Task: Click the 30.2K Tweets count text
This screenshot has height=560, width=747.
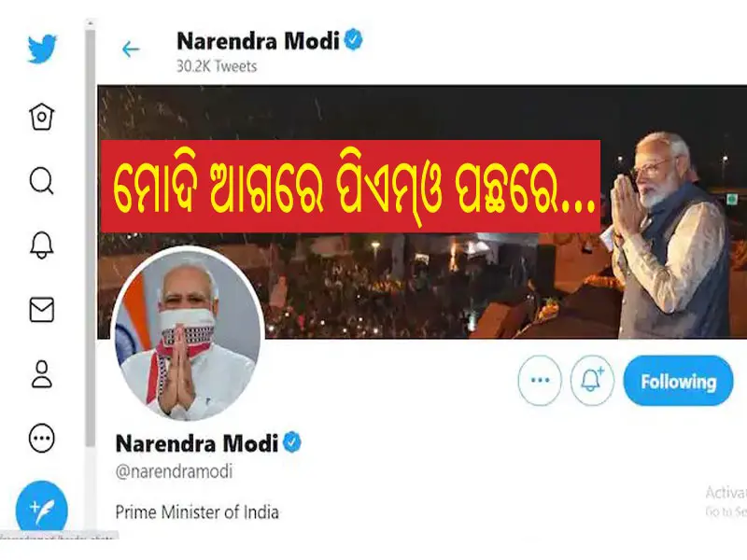Action: point(217,66)
